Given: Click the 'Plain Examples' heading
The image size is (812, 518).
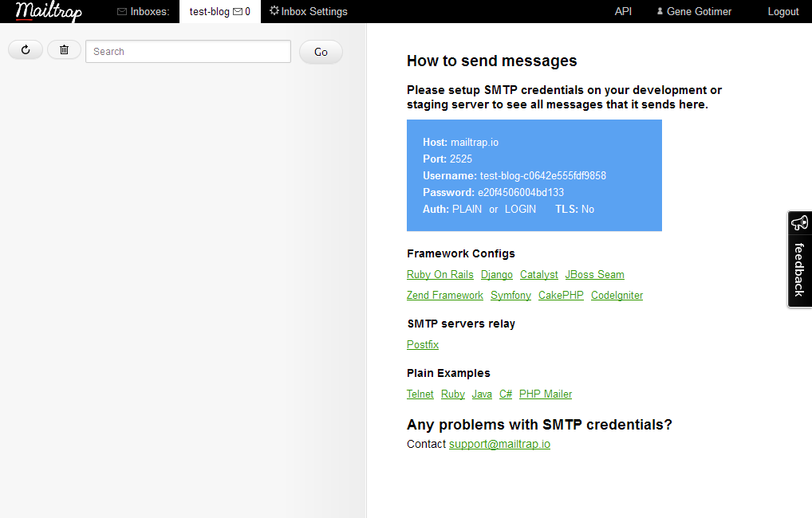Looking at the screenshot, I should coord(448,373).
